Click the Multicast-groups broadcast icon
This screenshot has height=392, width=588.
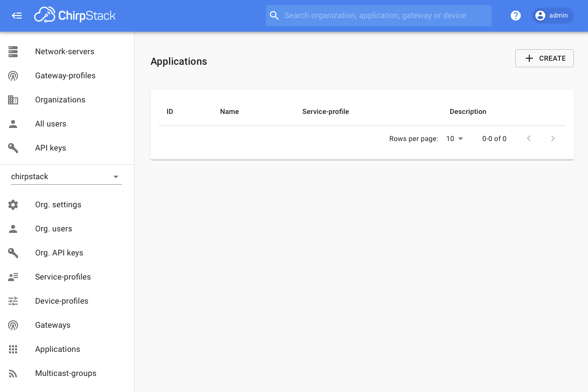point(13,373)
